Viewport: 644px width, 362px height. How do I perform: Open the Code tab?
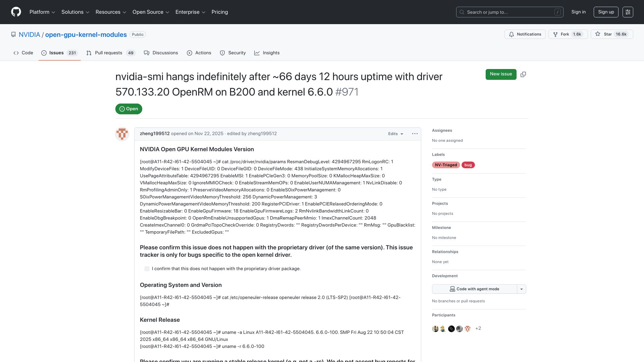[x=23, y=53]
